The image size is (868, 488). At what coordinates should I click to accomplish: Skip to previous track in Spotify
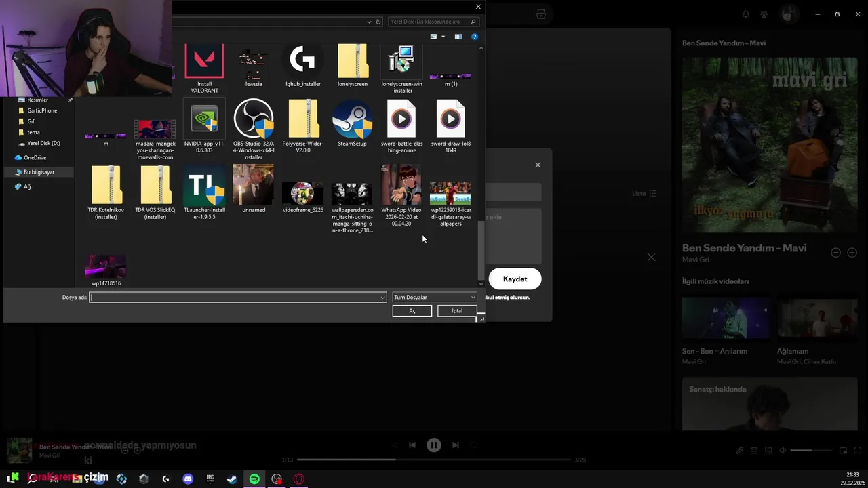click(x=412, y=445)
